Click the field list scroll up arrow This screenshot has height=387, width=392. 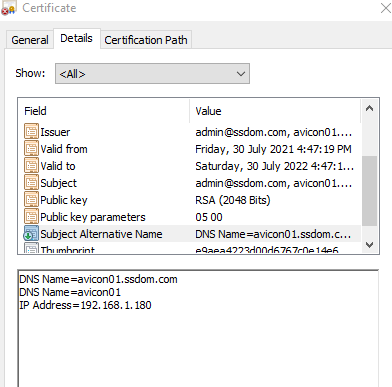click(369, 108)
